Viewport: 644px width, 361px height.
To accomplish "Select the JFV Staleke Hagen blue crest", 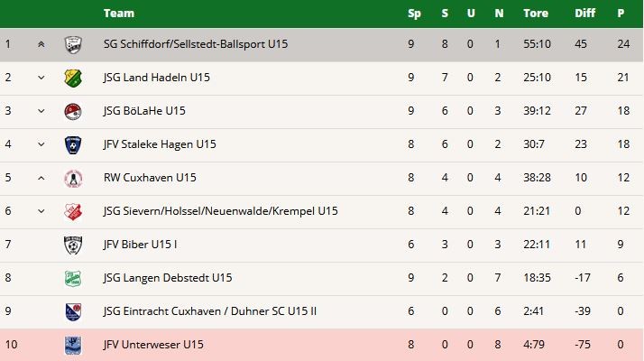I will coord(73,144).
